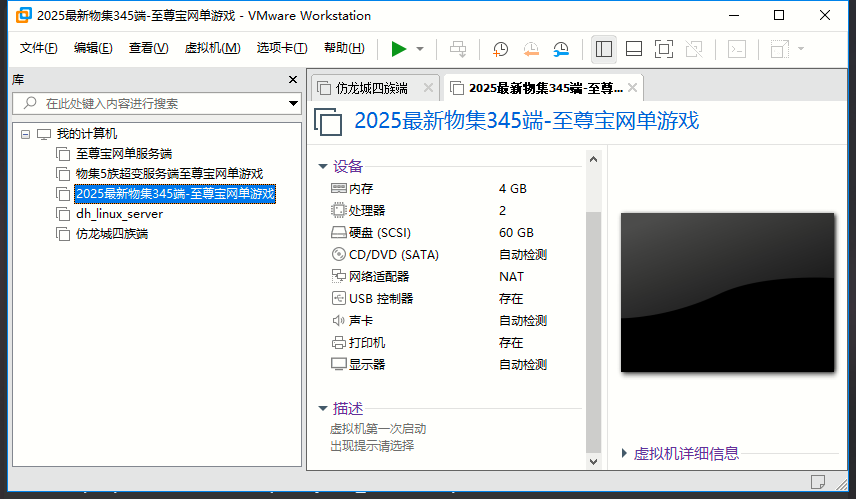Open the snapshot manager icon
This screenshot has width=856, height=499.
pyautogui.click(x=561, y=49)
